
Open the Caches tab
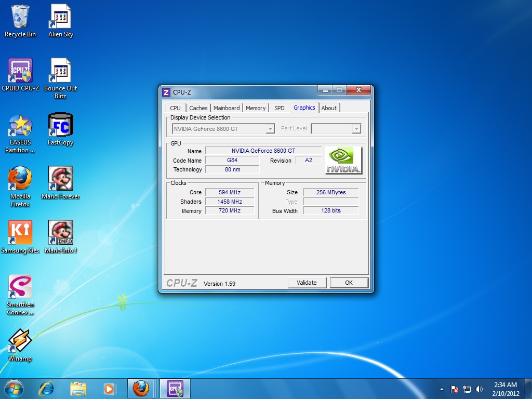[198, 108]
